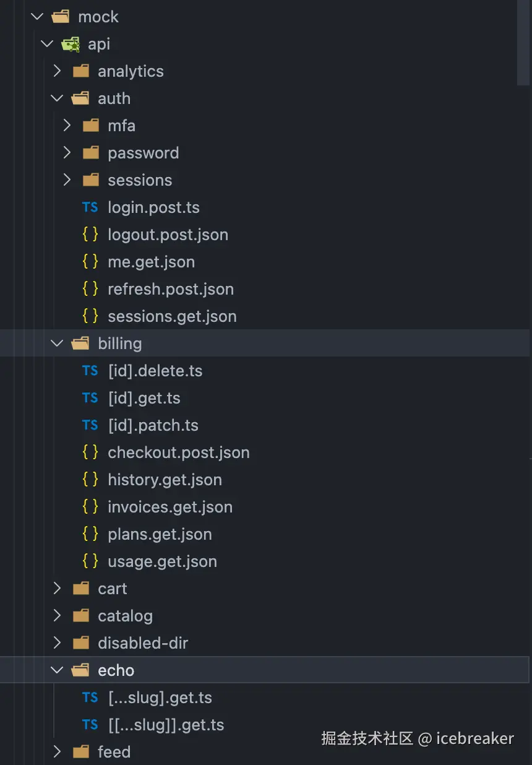Click the TS icon next to [id].patch.ts
Viewport: 532px width, 765px height.
point(90,425)
